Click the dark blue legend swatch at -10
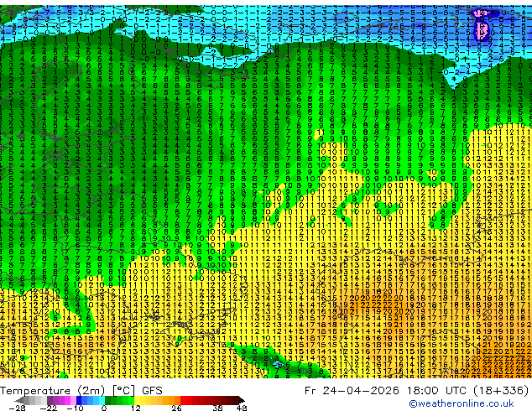532x411 pixels. (x=79, y=400)
